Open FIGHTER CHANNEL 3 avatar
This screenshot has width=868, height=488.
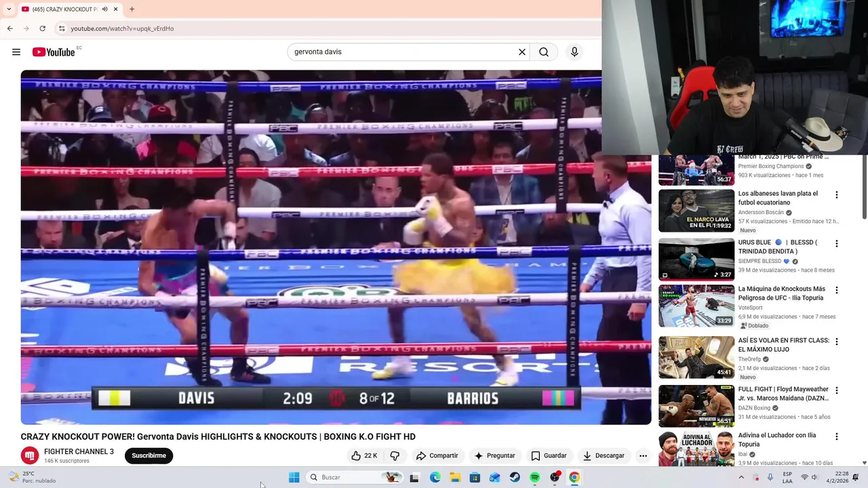(29, 455)
